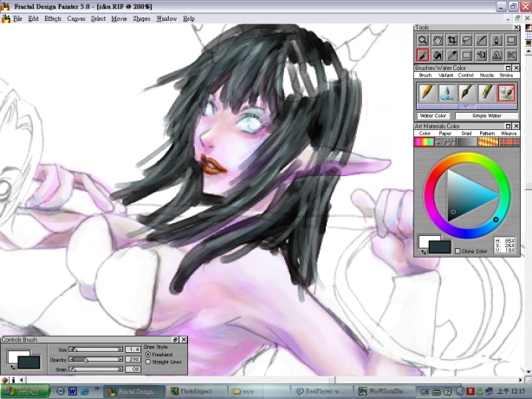532x399 pixels.
Task: Switch to Paper in Art Materials
Action: [x=445, y=140]
